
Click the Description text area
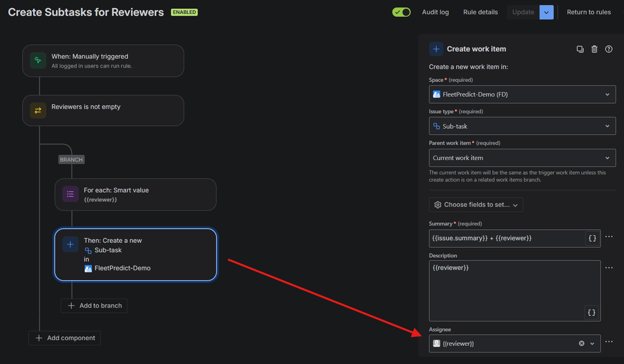[515, 291]
